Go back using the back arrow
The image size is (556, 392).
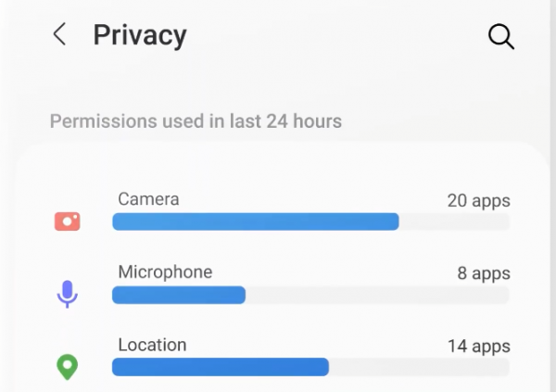[59, 35]
